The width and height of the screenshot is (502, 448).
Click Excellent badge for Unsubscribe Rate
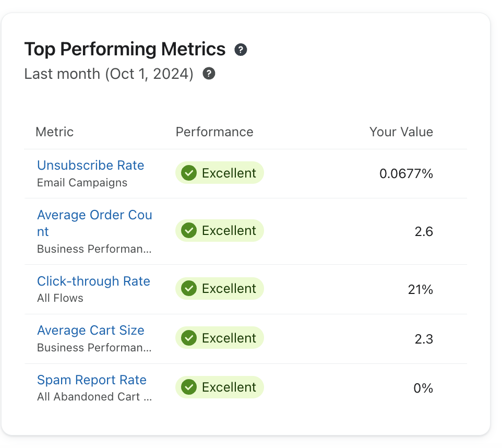click(x=220, y=173)
